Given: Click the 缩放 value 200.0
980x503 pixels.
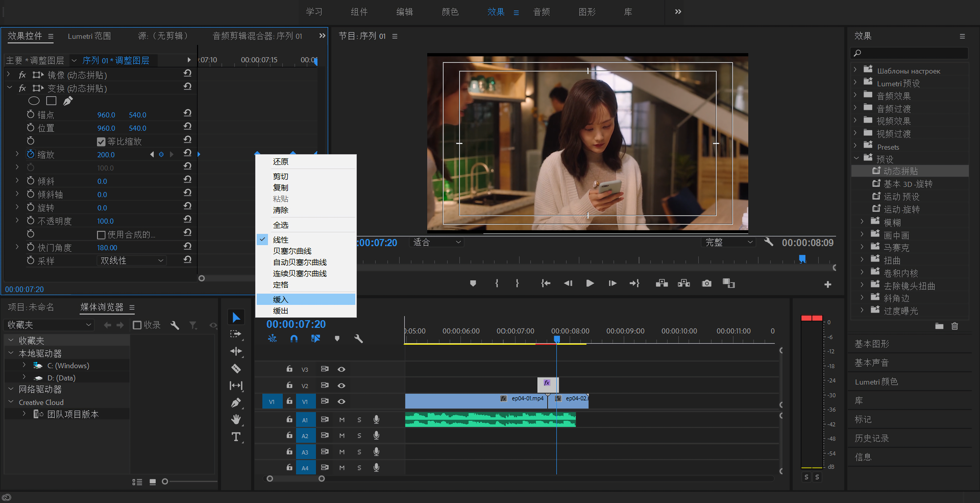Looking at the screenshot, I should [x=106, y=155].
